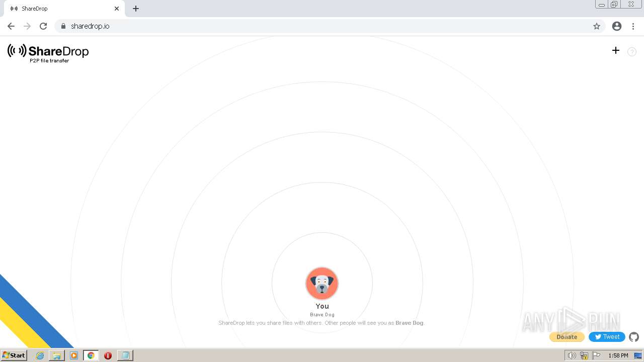Go back with browser back arrow
The width and height of the screenshot is (644, 362).
pos(11,26)
